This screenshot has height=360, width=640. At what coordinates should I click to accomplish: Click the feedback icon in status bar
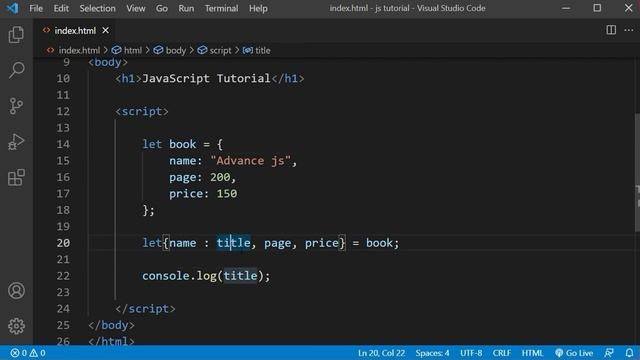pyautogui.click(x=609, y=353)
